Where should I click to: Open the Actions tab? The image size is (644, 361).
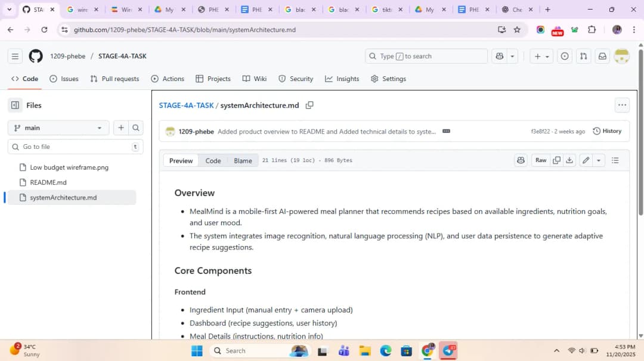tap(168, 79)
